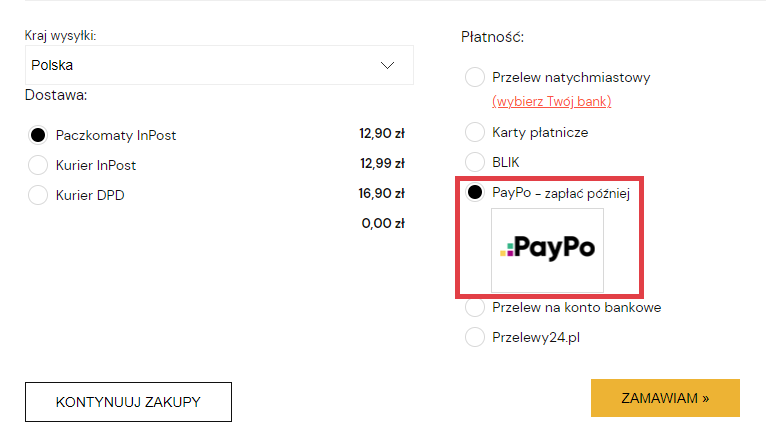This screenshot has width=766, height=445.
Task: Click the "PayPo – zapłać później" label text
Action: point(560,192)
